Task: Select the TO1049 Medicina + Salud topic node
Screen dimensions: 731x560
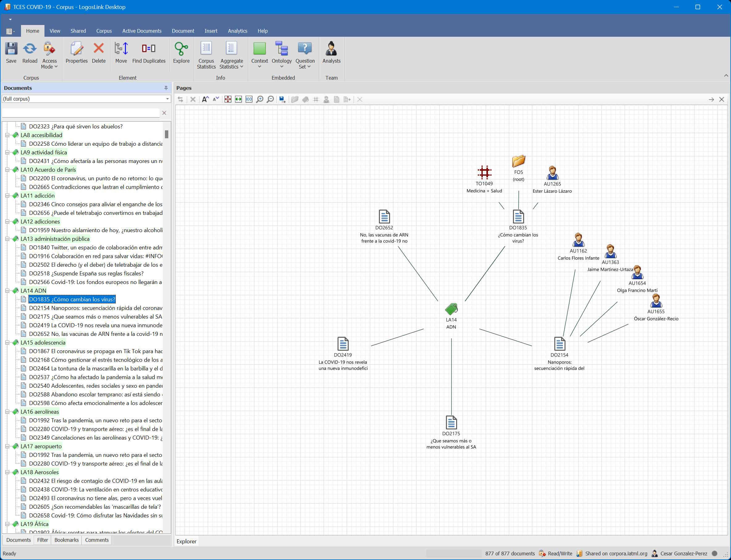Action: (484, 179)
